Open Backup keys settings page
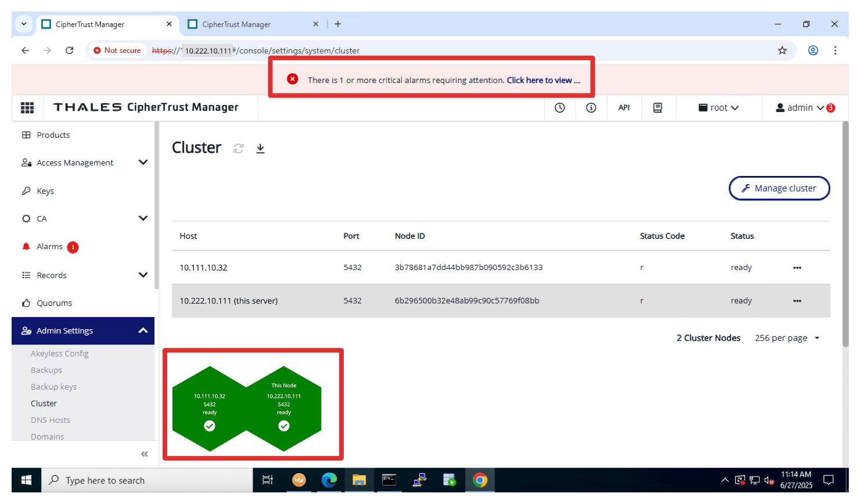The width and height of the screenshot is (860, 504). pyautogui.click(x=53, y=387)
